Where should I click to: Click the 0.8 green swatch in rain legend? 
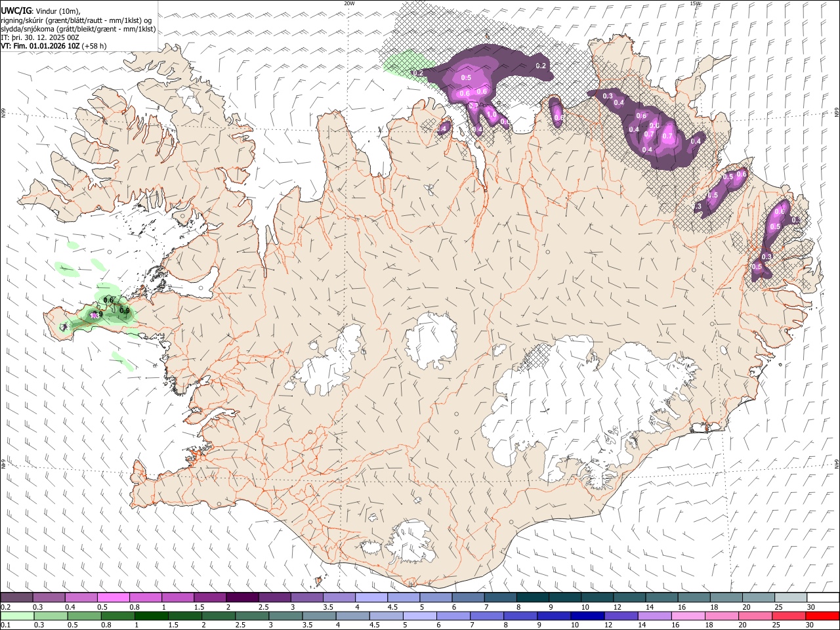[117, 616]
